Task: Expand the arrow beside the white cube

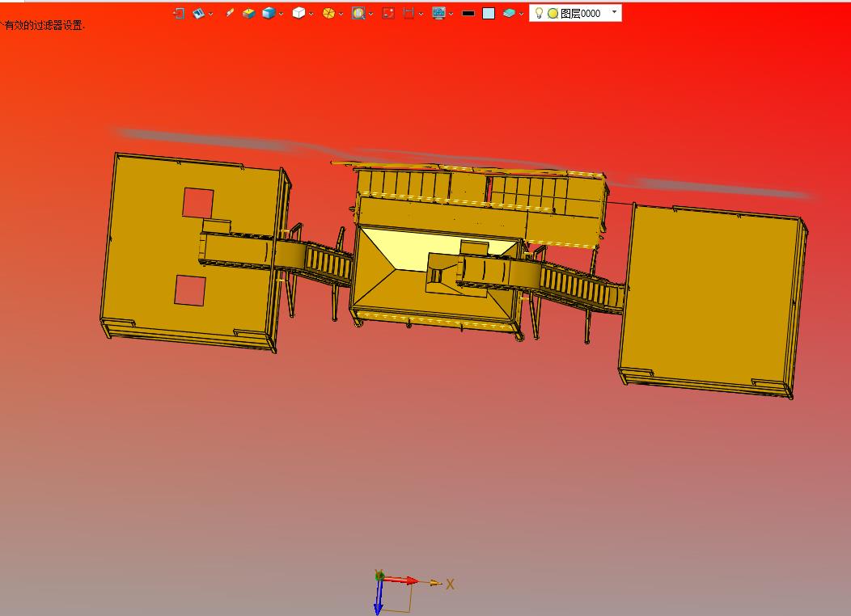Action: (x=311, y=14)
